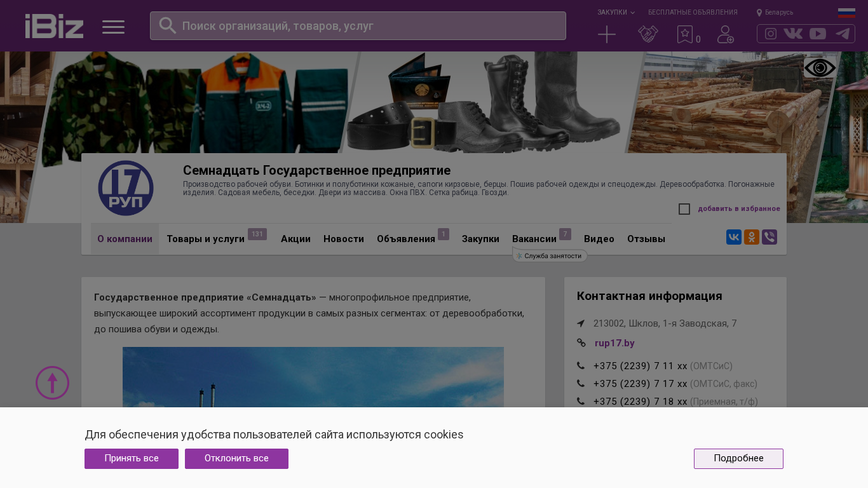Focus the organization search field

click(x=358, y=25)
